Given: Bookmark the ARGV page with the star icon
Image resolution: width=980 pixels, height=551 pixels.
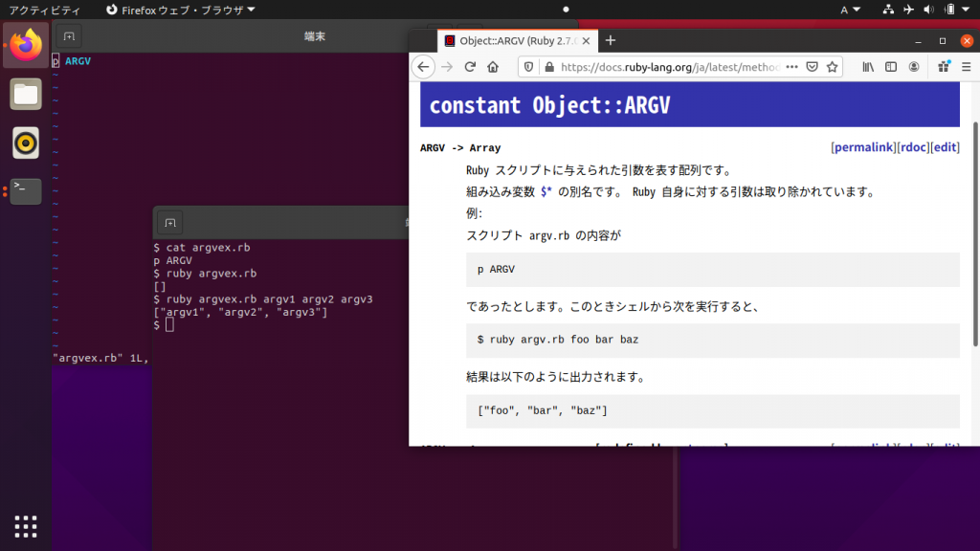Looking at the screenshot, I should click(x=831, y=67).
